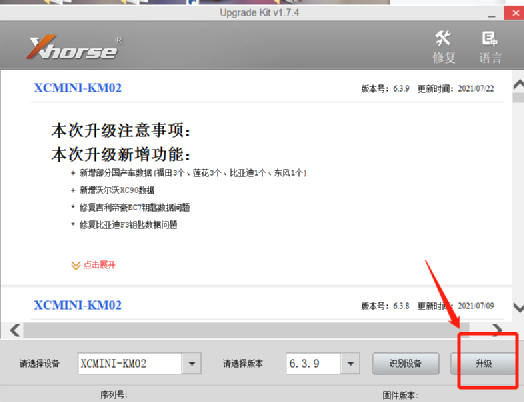Click the XCMINI-KM02 version 6.3.8 heading

click(78, 305)
